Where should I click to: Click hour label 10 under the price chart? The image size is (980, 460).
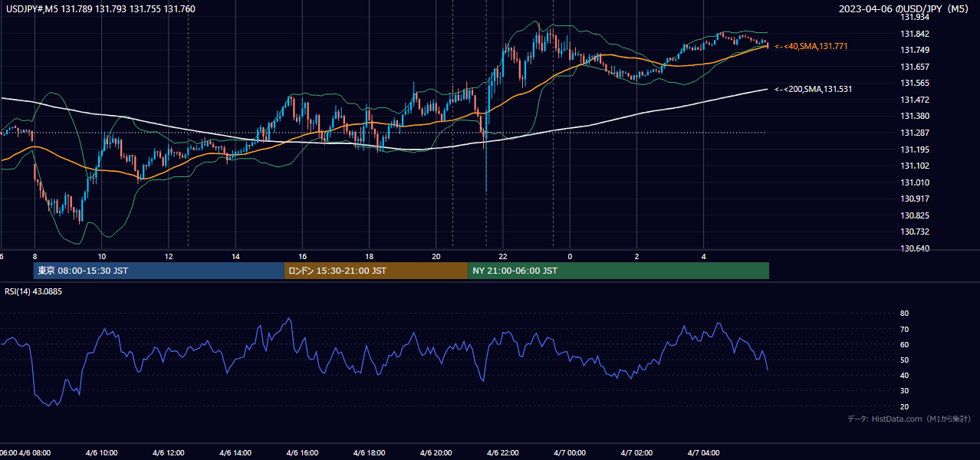[101, 256]
